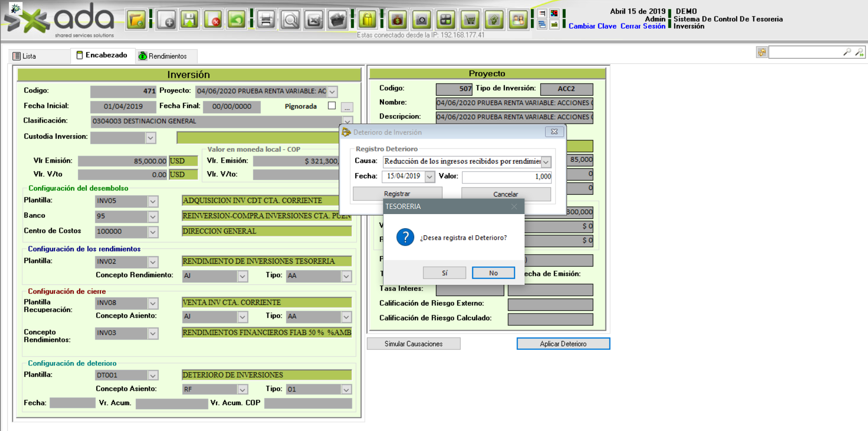This screenshot has width=868, height=431.
Task: Open the Fecha date picker dropdown
Action: (429, 177)
